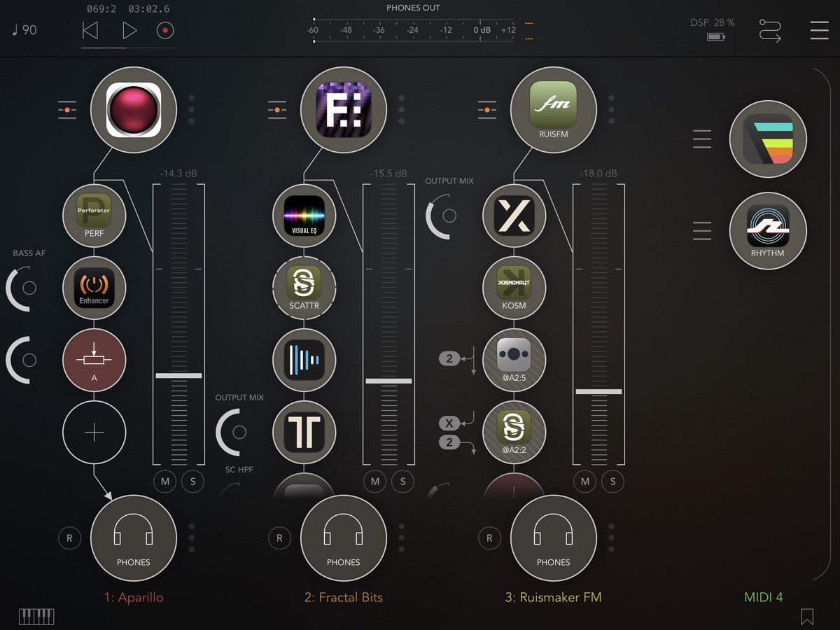Rewind transport to start
840x630 pixels.
click(x=90, y=31)
